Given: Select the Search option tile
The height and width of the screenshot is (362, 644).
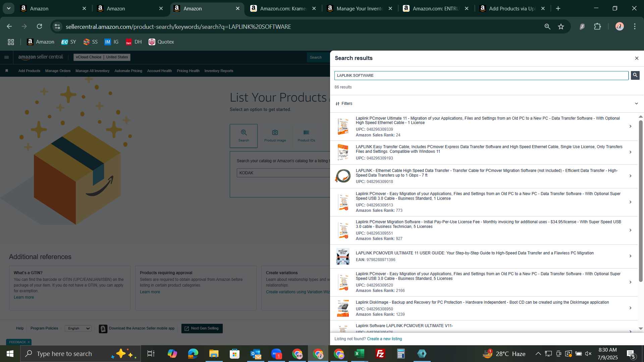Looking at the screenshot, I should coord(244,136).
